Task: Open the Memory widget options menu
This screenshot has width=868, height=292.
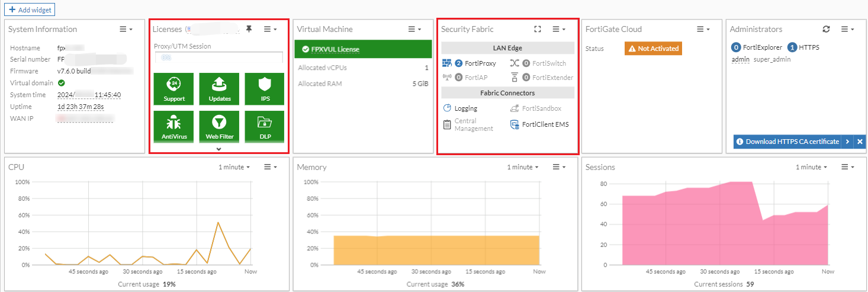Action: pos(559,167)
